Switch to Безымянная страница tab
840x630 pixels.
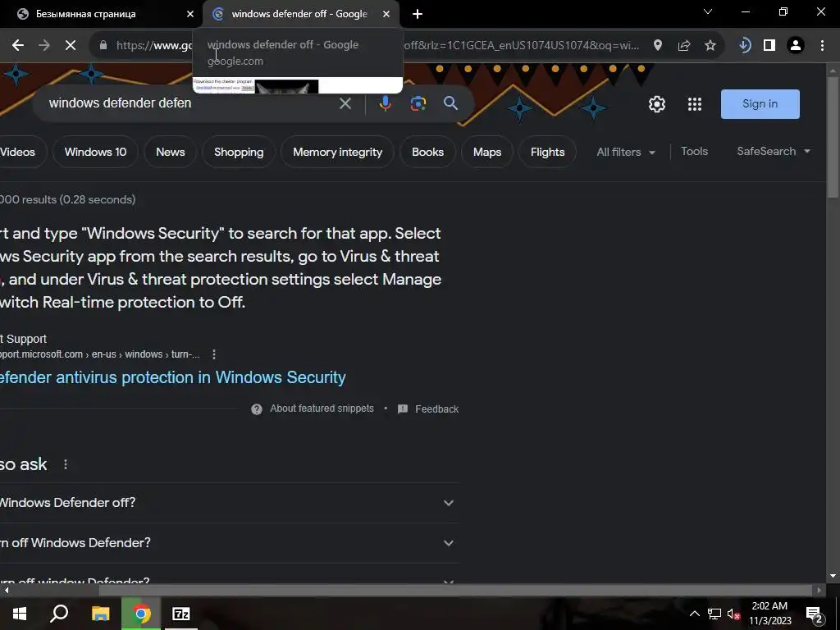click(101, 15)
